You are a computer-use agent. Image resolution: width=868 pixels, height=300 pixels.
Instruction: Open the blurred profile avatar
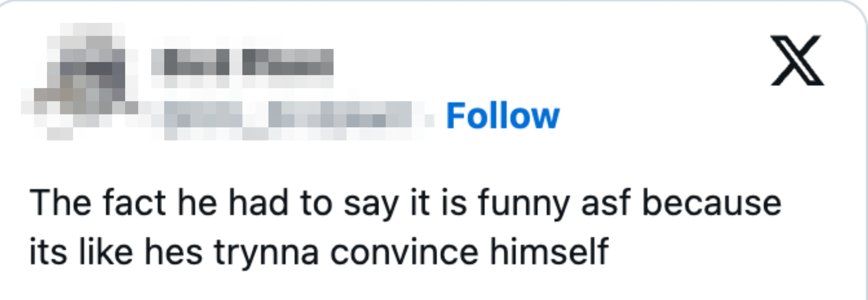(80, 81)
